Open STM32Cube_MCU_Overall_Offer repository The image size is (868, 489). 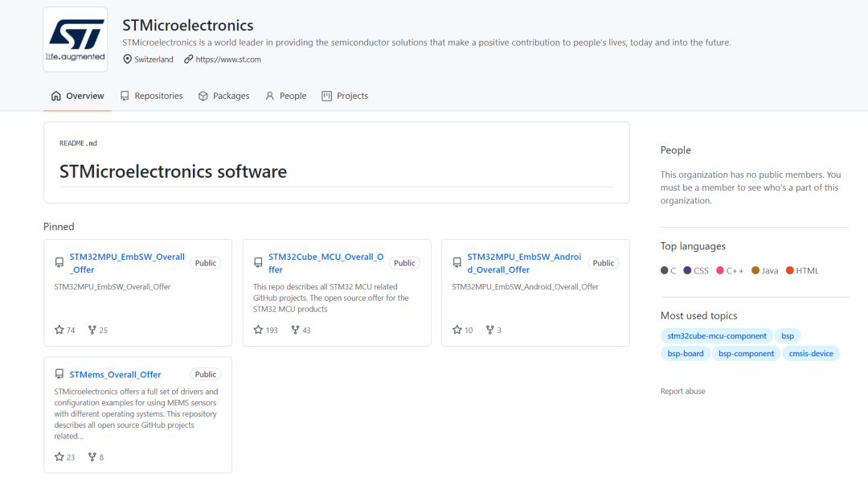pos(326,263)
